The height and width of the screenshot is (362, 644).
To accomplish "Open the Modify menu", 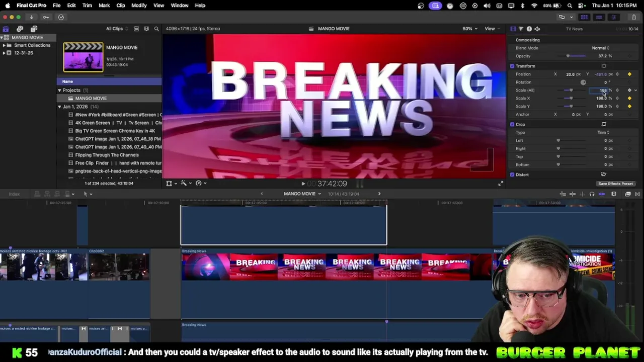I will [x=139, y=6].
